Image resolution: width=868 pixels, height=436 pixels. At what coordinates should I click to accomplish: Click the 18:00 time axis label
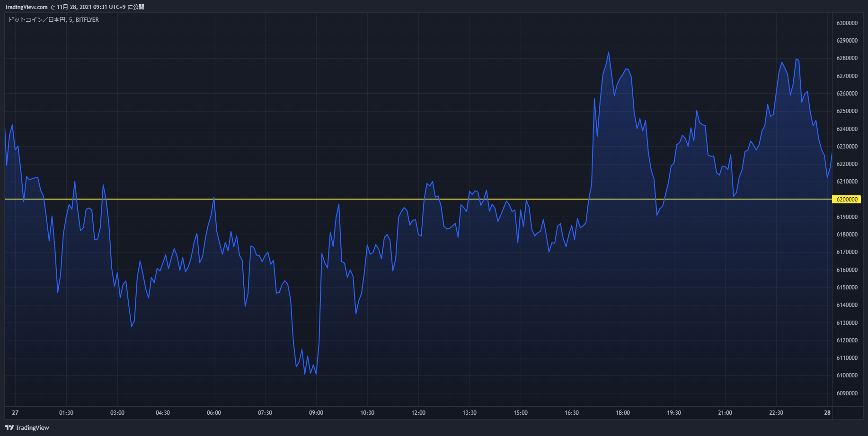pos(623,413)
